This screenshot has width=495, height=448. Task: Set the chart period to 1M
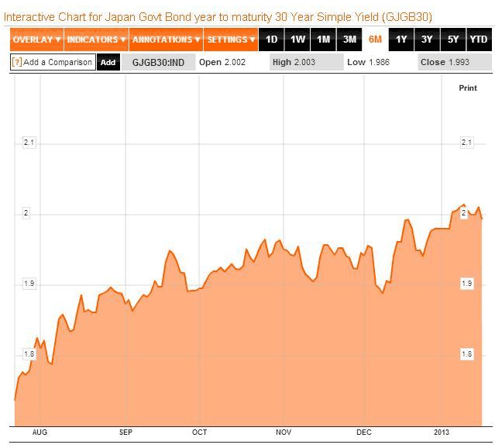(324, 40)
